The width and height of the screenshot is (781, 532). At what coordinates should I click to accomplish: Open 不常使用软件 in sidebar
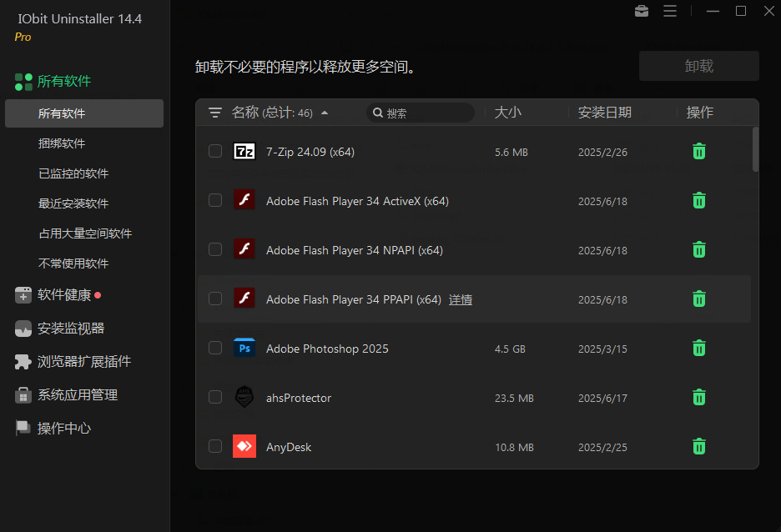coord(73,263)
